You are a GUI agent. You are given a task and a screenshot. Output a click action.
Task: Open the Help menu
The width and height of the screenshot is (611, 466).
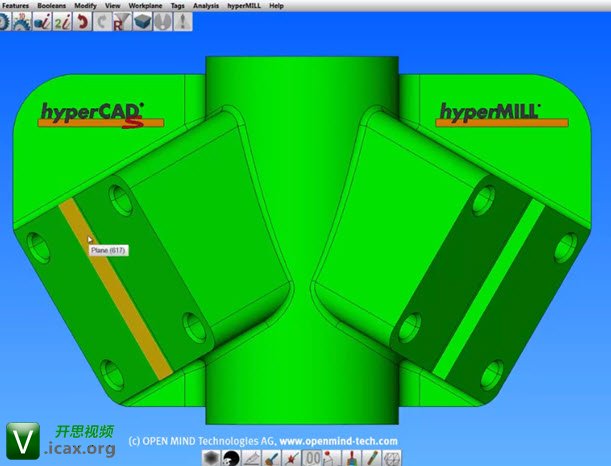tap(276, 6)
